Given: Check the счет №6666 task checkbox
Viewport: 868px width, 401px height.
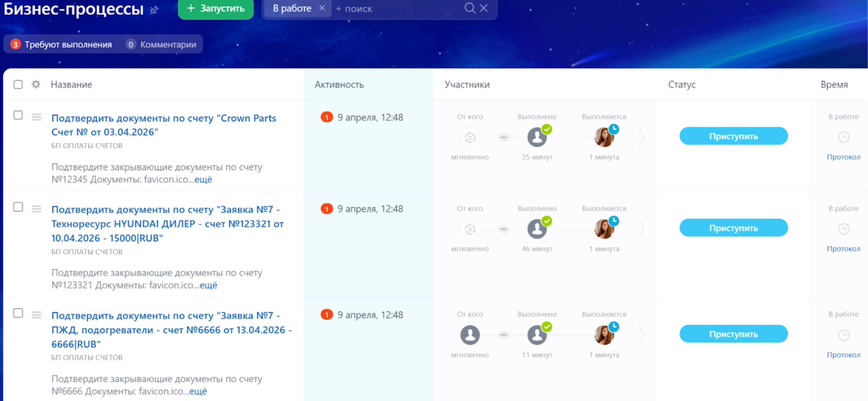Looking at the screenshot, I should pyautogui.click(x=18, y=313).
